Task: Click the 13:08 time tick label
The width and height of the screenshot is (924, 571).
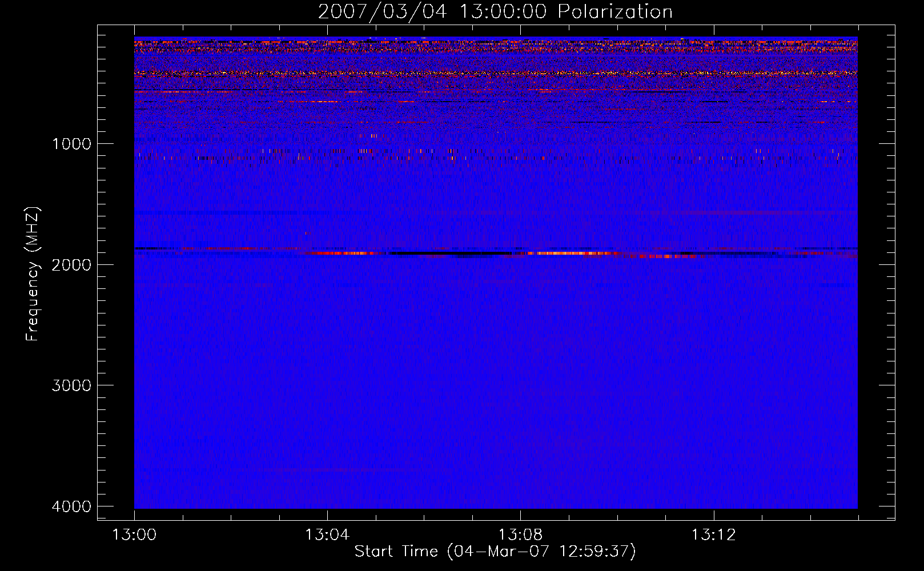Action: click(x=520, y=535)
